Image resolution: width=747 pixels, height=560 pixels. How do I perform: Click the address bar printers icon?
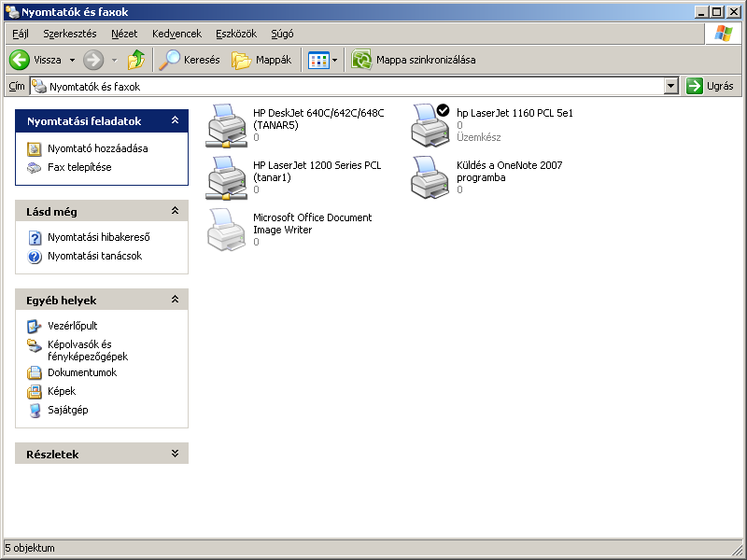(39, 86)
